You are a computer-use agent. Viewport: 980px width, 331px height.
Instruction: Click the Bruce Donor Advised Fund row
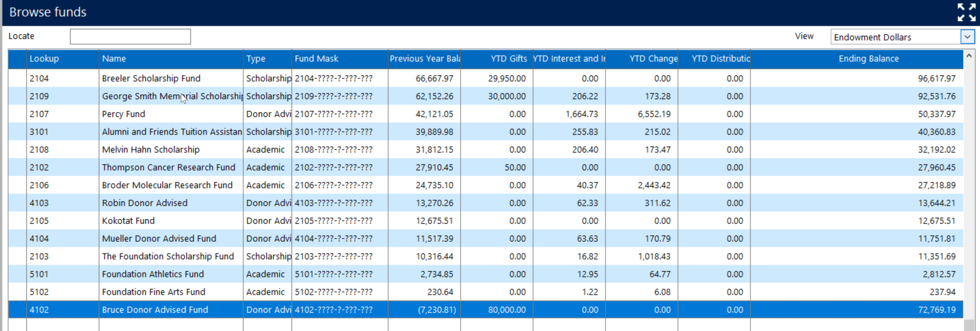pyautogui.click(x=155, y=310)
